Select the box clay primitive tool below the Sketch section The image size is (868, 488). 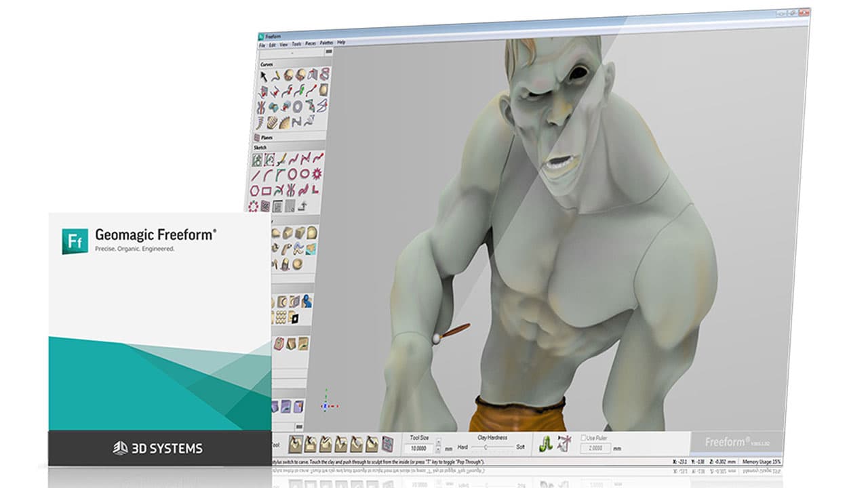coord(288,232)
